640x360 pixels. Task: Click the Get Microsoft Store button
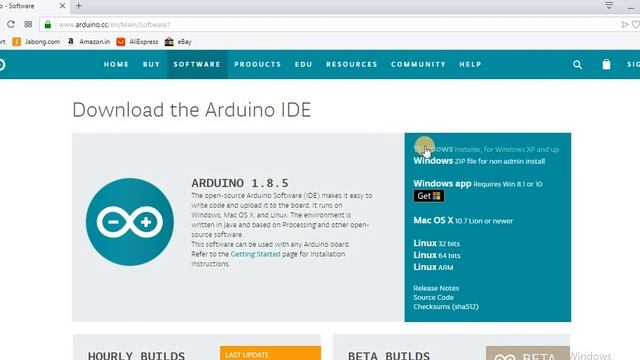(429, 196)
